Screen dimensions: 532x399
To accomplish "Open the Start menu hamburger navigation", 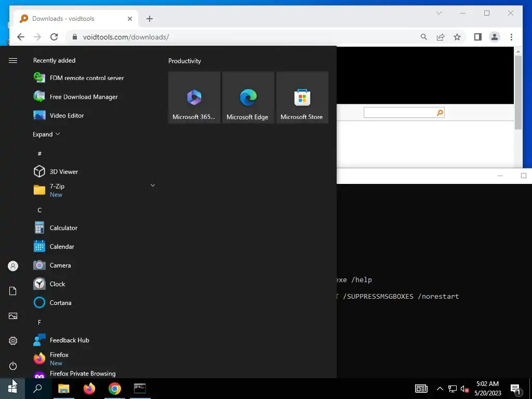I will tap(13, 60).
